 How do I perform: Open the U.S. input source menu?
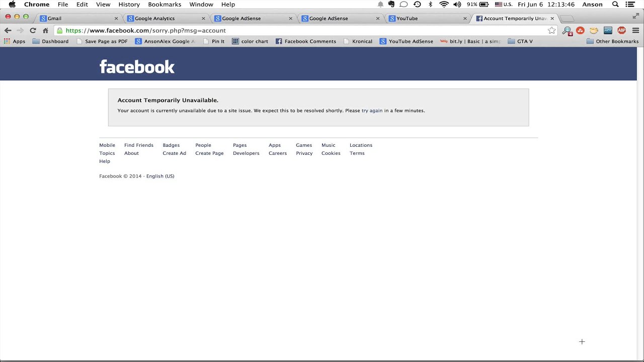[504, 4]
